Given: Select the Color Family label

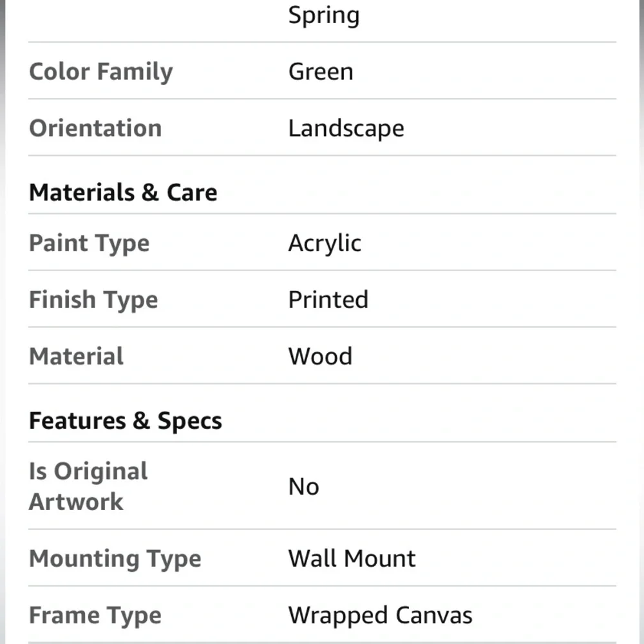Looking at the screenshot, I should click(101, 71).
